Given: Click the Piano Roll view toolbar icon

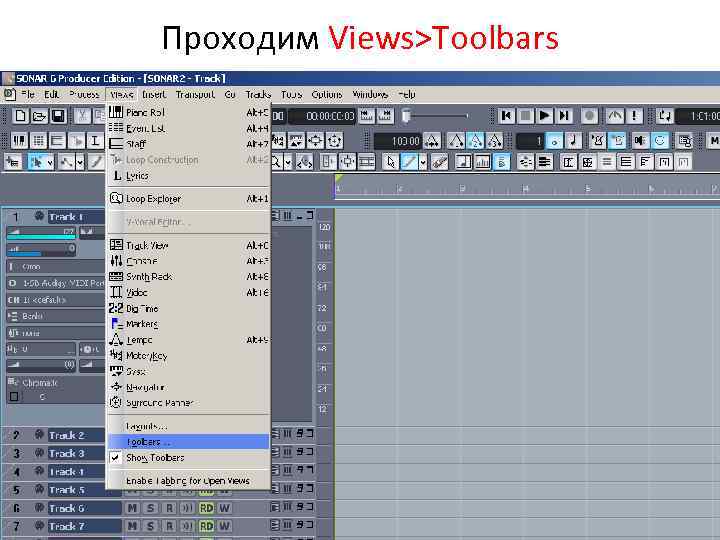Looking at the screenshot, I should [20, 141].
